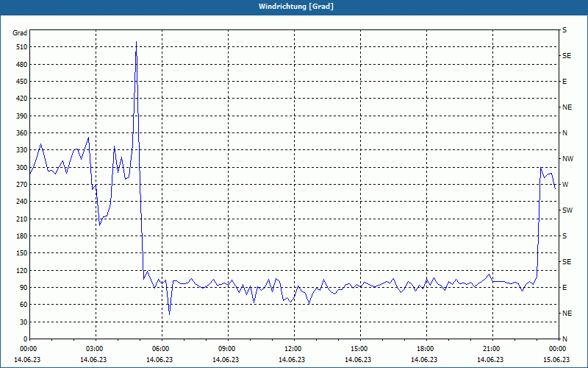The width and height of the screenshot is (588, 368).
Task: Select the 210 y-axis label
Action: click(22, 219)
